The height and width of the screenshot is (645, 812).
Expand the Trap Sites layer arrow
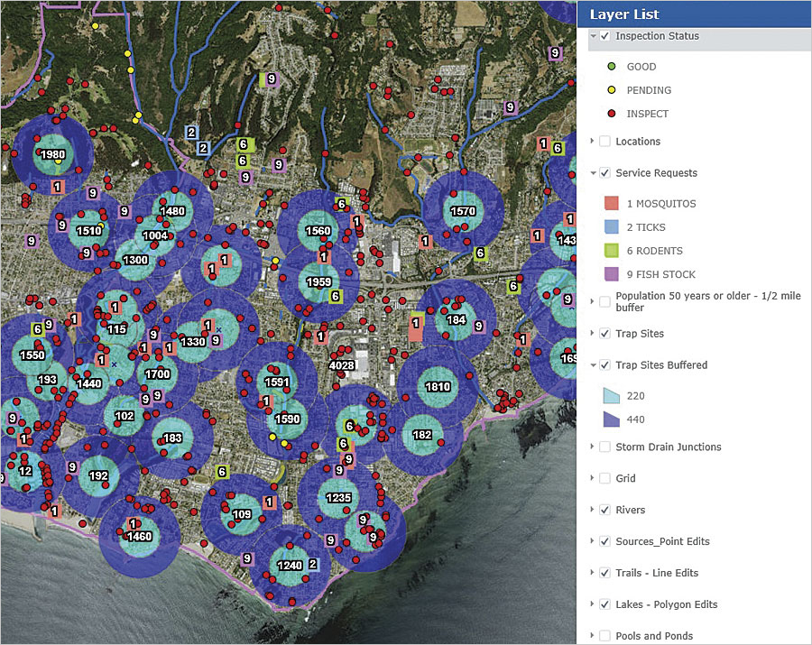[x=592, y=333]
